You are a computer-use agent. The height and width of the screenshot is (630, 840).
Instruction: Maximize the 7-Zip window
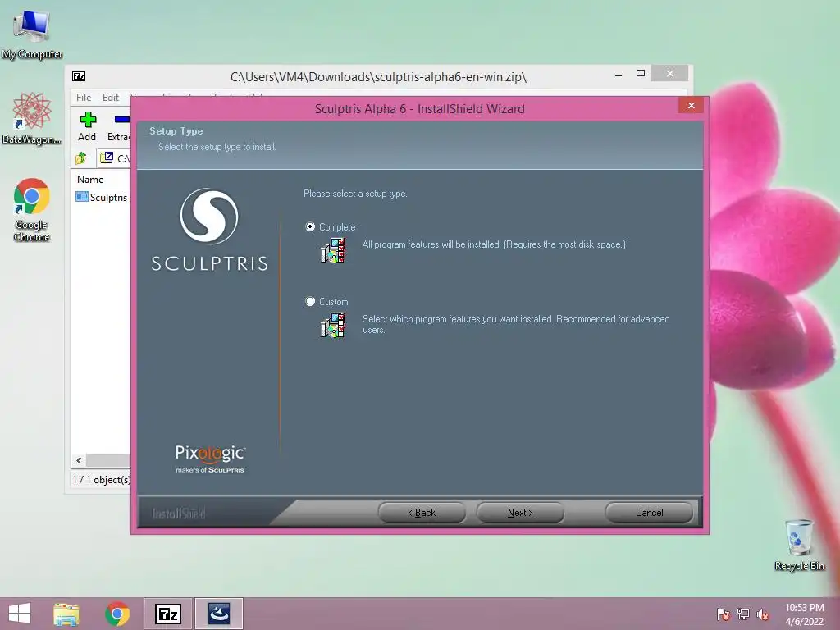tap(640, 73)
